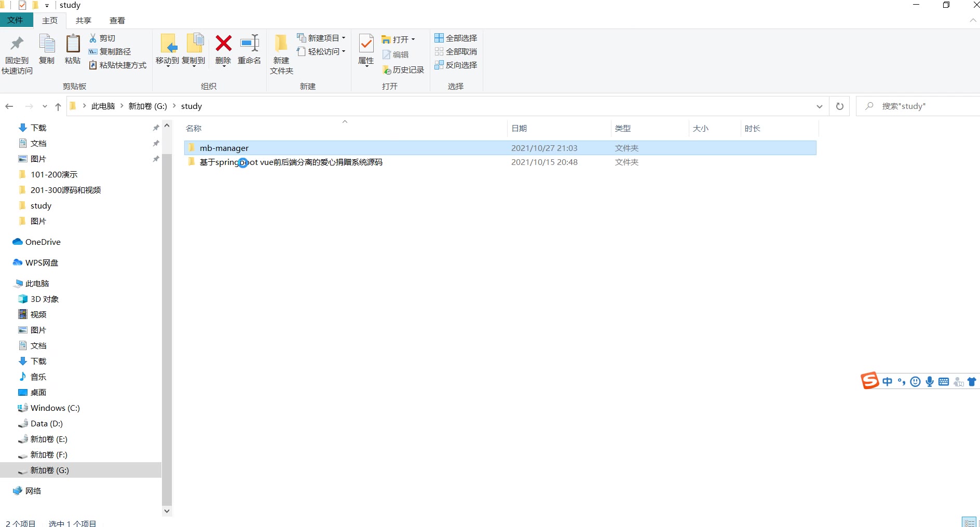
Task: Select all items in folder
Action: pyautogui.click(x=456, y=38)
